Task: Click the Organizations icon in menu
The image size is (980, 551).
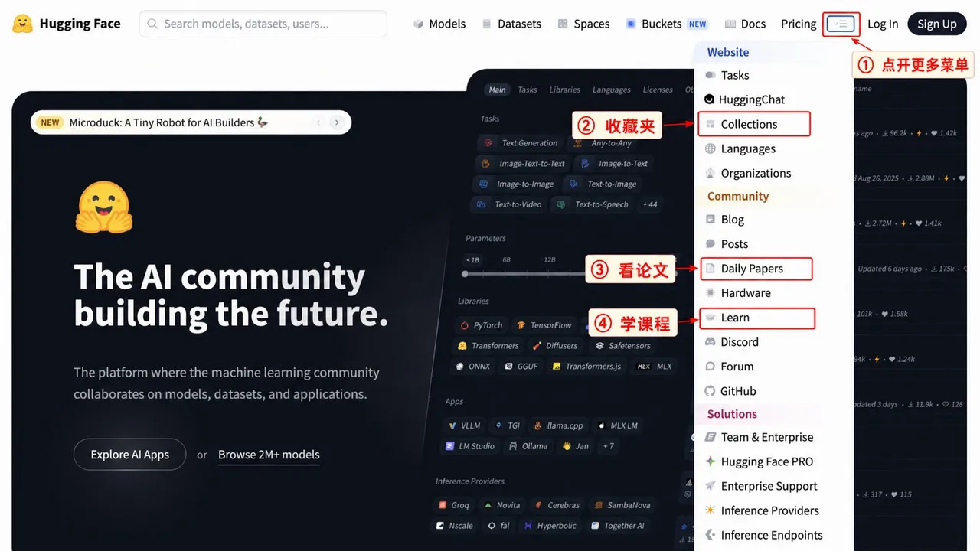Action: coord(710,173)
